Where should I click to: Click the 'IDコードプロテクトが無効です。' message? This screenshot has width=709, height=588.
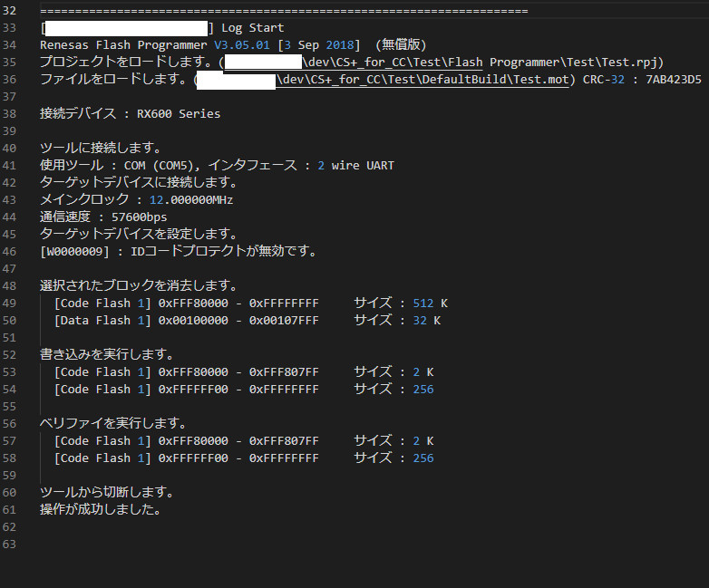[223, 251]
